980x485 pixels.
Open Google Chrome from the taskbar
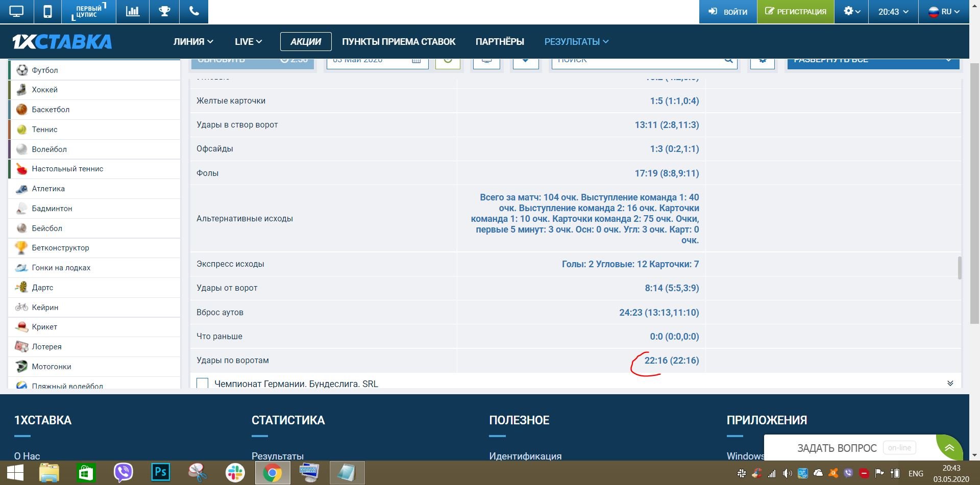coord(272,473)
